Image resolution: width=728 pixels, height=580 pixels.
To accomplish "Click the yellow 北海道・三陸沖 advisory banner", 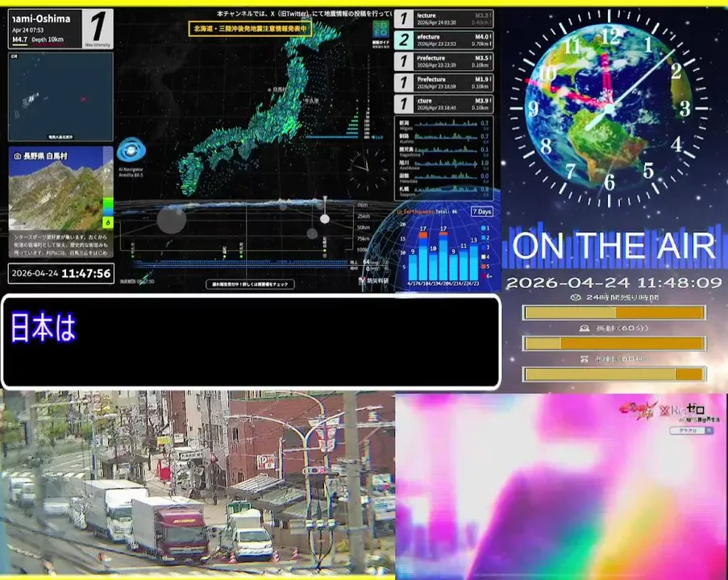I will [250, 29].
